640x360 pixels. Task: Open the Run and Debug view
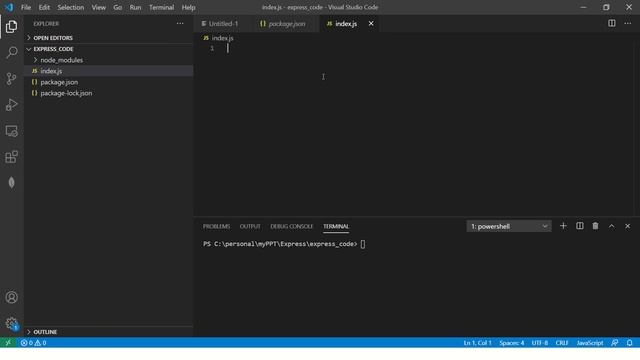point(11,105)
